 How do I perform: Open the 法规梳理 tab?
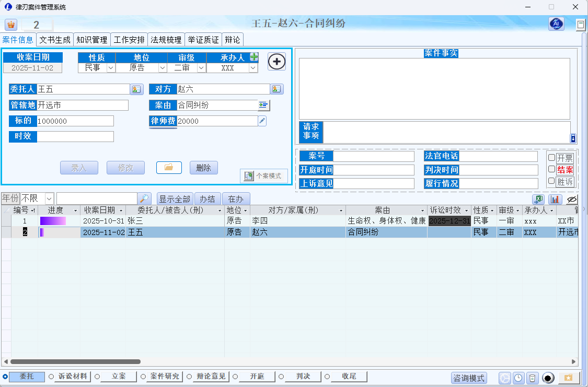(166, 40)
